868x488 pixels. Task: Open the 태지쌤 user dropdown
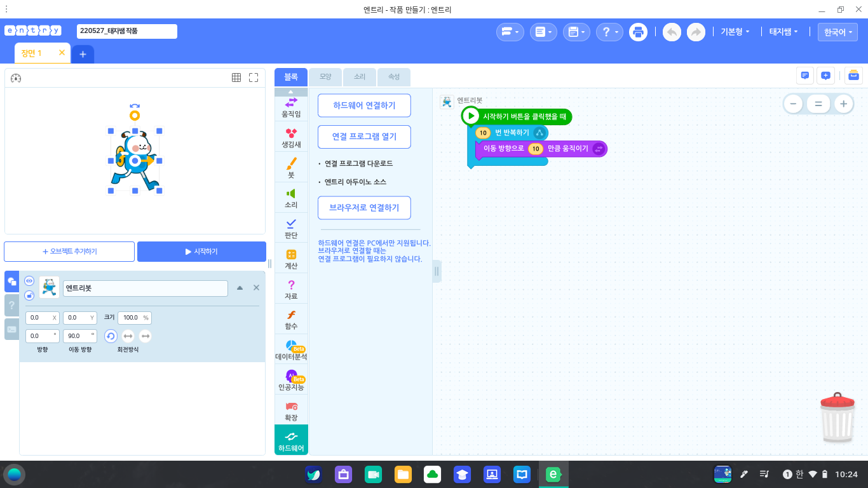(783, 32)
